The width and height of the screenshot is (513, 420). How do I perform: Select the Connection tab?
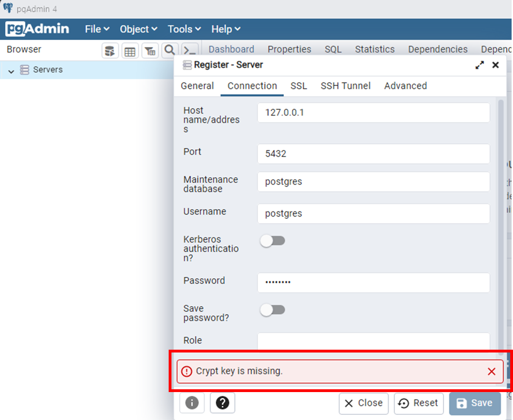[252, 86]
